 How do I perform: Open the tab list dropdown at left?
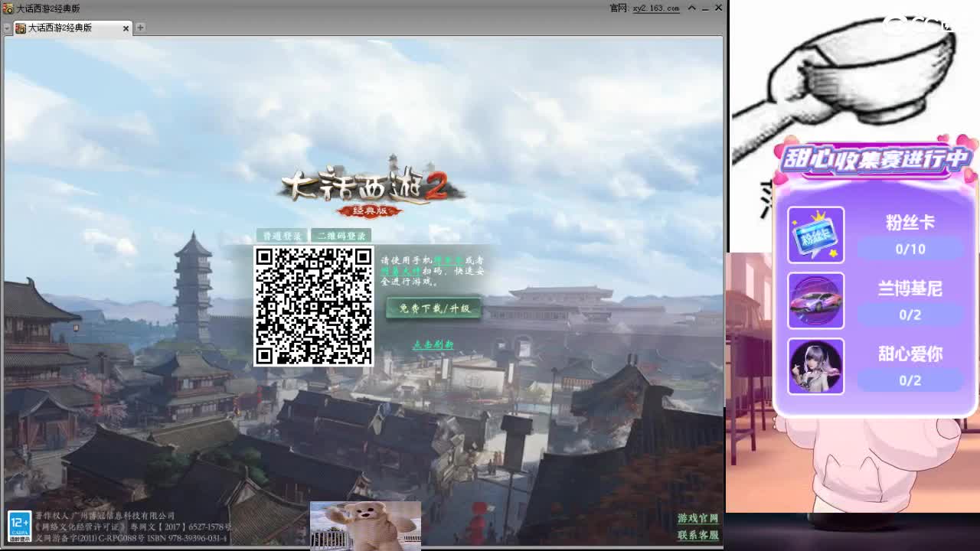7,28
